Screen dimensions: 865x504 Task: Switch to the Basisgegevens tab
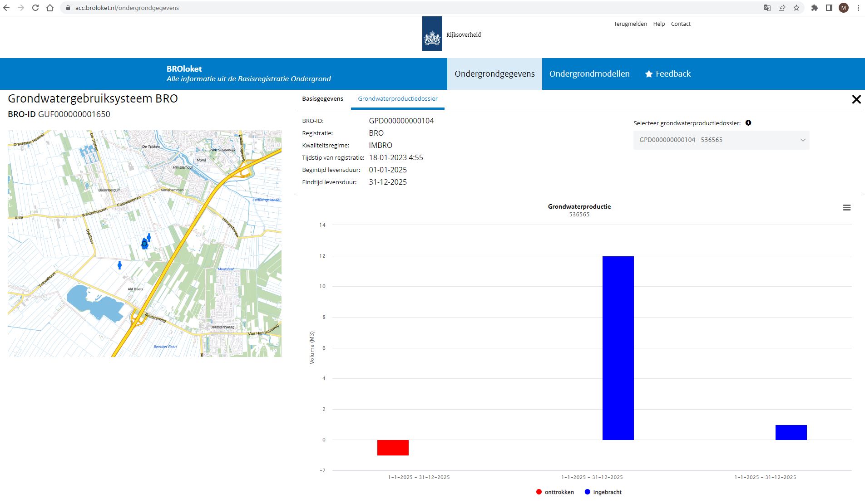(x=322, y=99)
